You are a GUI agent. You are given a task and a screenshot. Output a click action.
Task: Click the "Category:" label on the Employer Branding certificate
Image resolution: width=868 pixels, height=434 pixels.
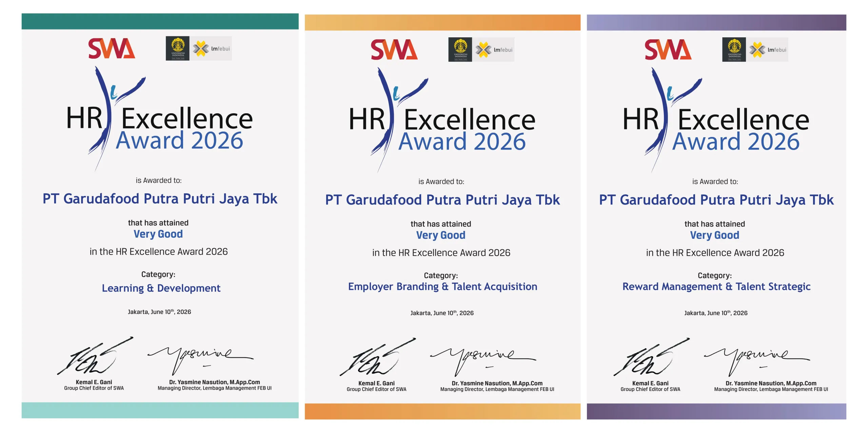coord(441,275)
